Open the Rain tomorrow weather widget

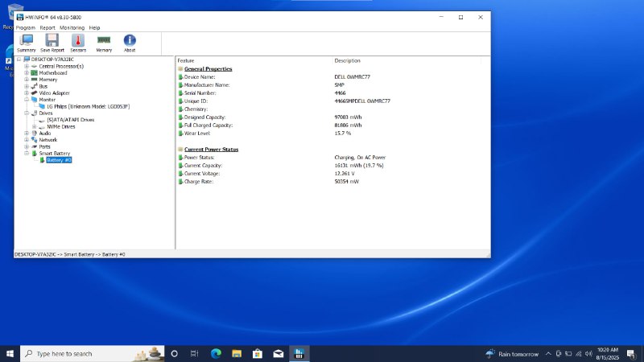click(x=512, y=354)
